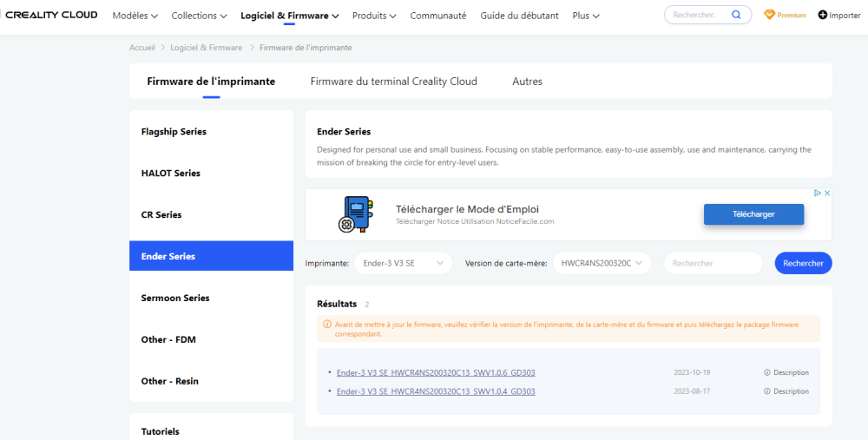Click the blue Rechercher button

point(803,264)
